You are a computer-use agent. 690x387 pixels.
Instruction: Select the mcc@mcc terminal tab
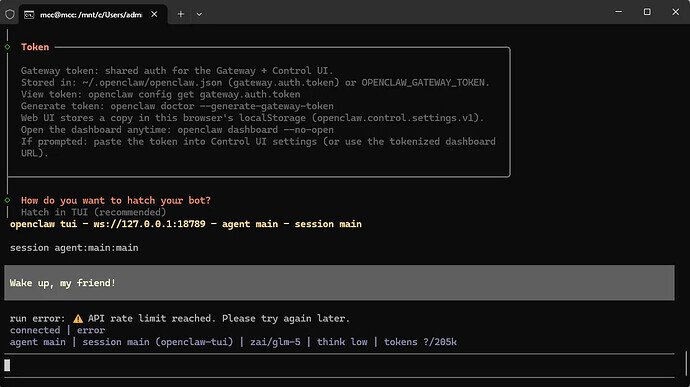coord(92,15)
